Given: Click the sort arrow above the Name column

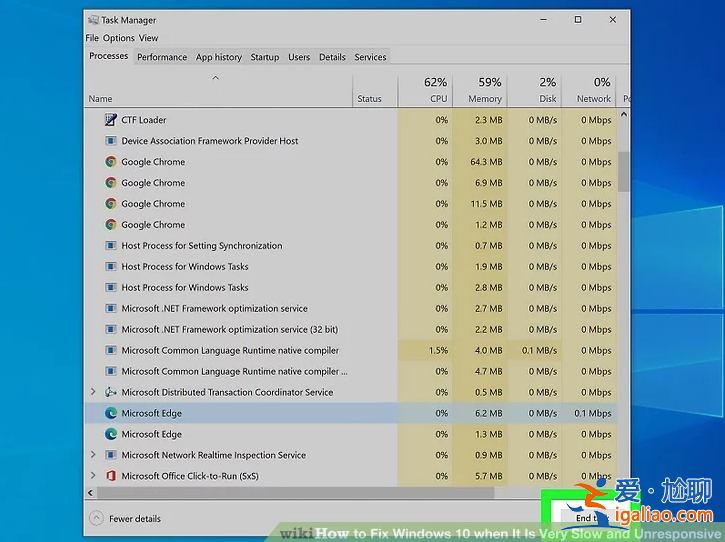Looking at the screenshot, I should 215,78.
